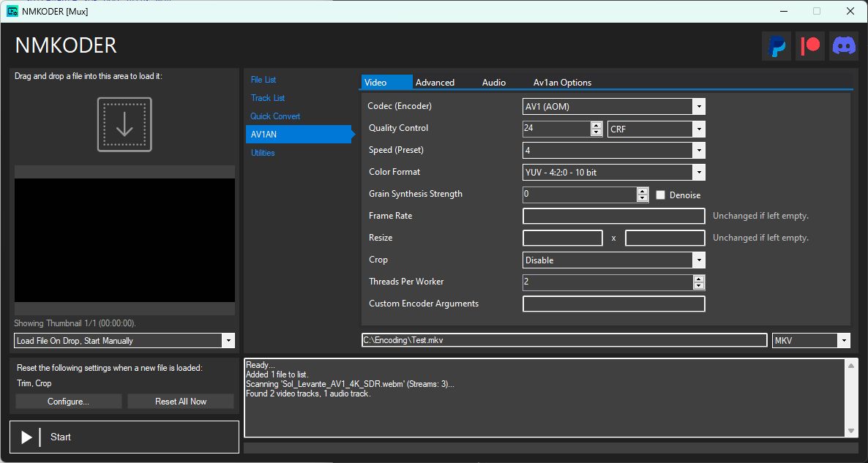The image size is (868, 463).
Task: Open the MKV container format dropdown
Action: (811, 340)
